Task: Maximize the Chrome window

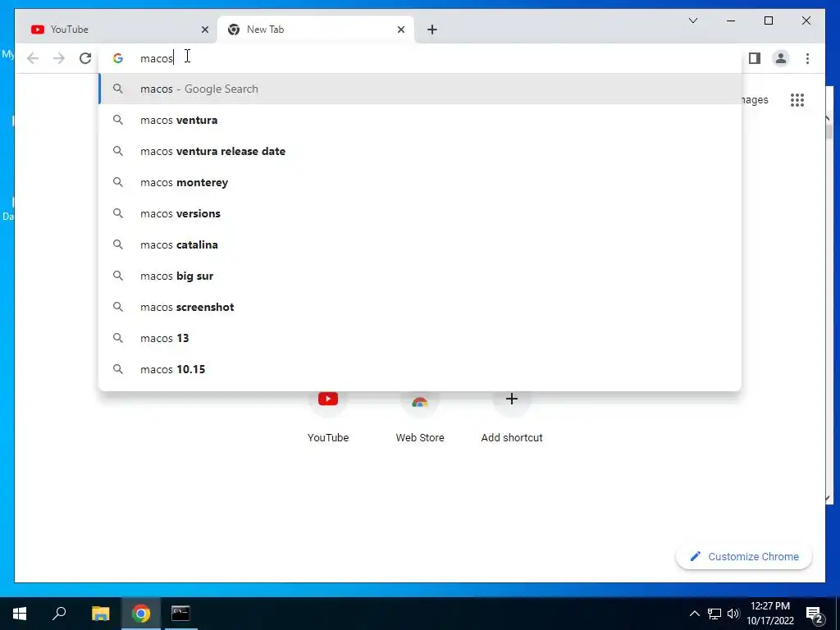Action: [768, 21]
